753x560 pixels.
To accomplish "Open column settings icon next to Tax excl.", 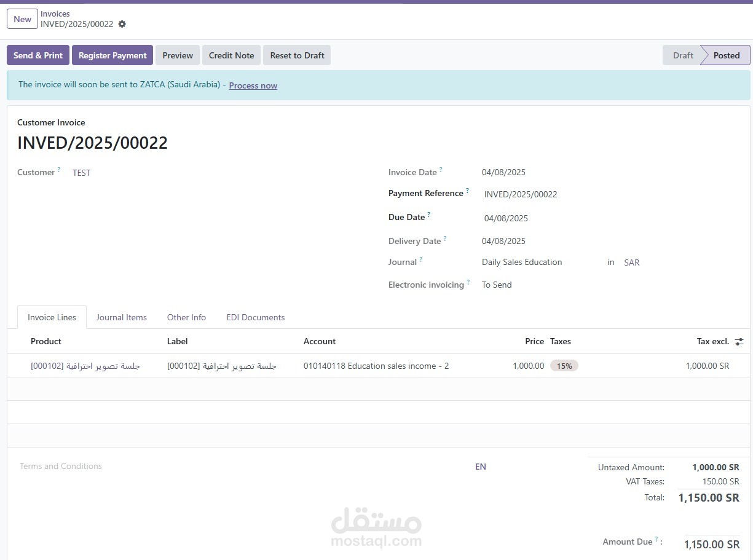I will (739, 341).
